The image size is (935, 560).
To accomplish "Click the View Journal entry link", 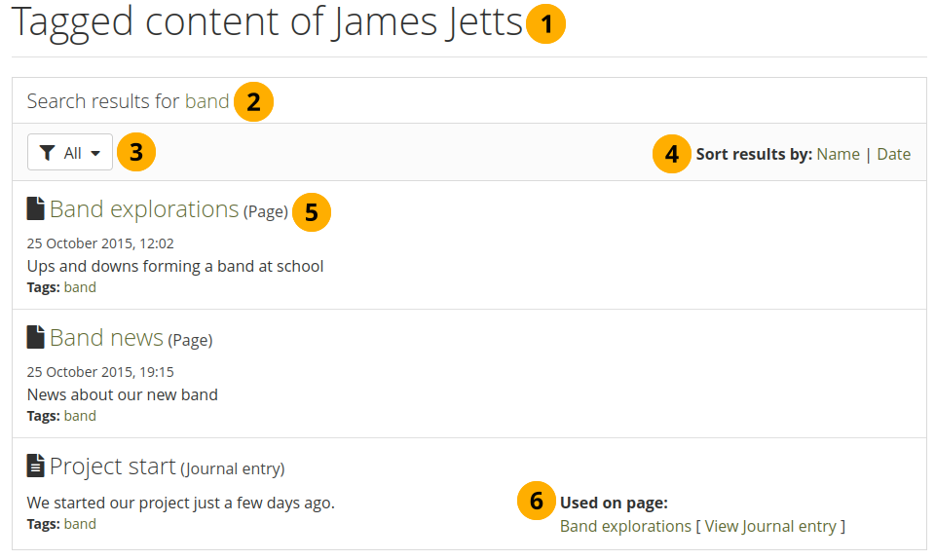I will pyautogui.click(x=769, y=526).
